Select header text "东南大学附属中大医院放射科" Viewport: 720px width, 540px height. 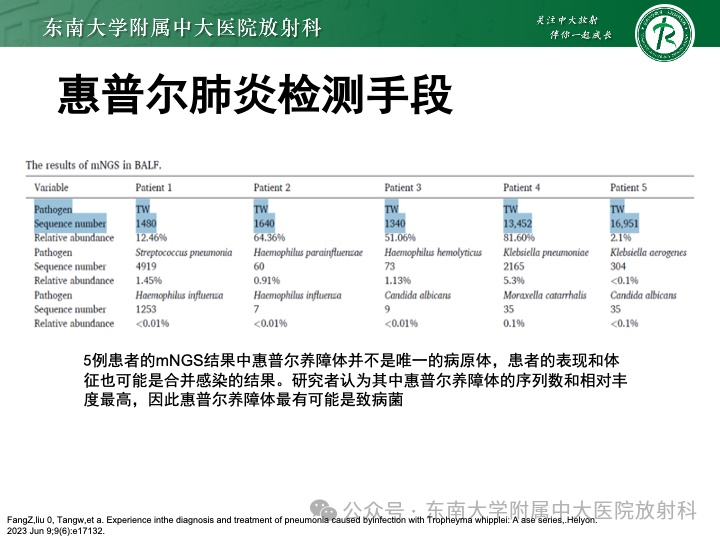tap(182, 28)
